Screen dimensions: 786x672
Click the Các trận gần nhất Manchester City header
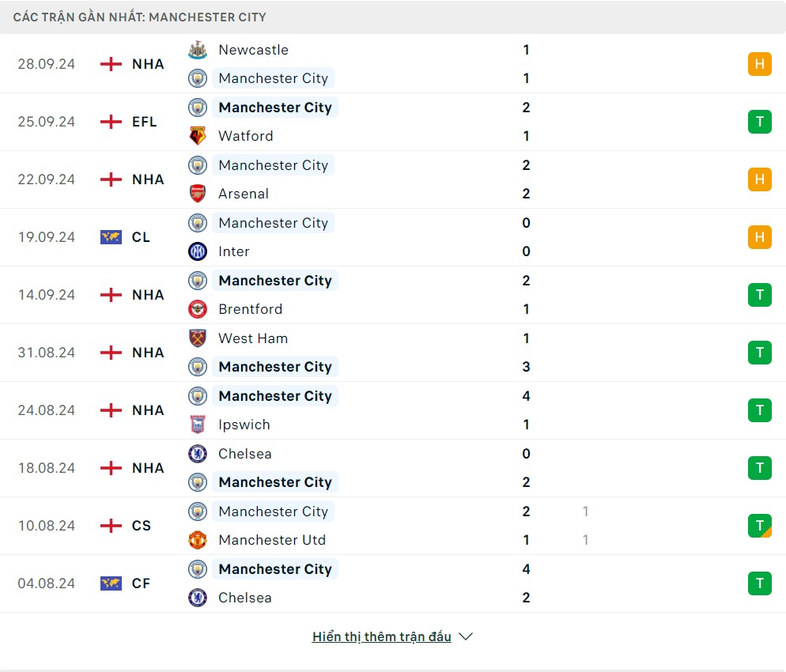tap(140, 17)
